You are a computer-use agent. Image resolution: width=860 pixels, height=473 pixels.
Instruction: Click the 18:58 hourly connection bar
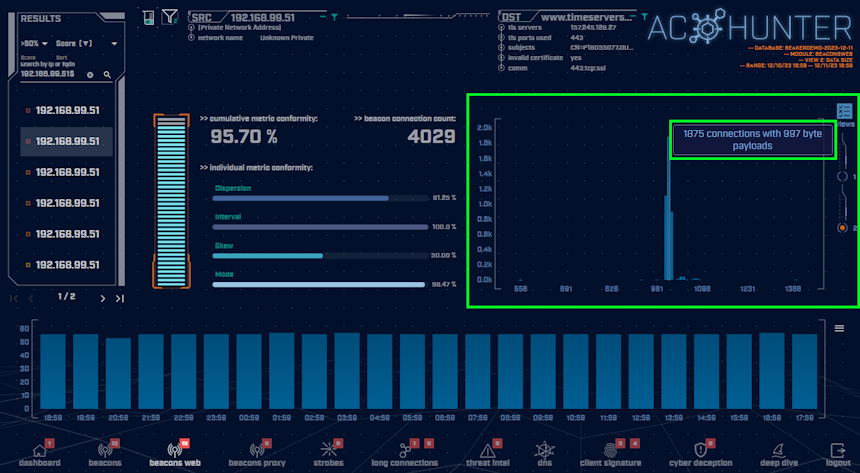[53, 371]
